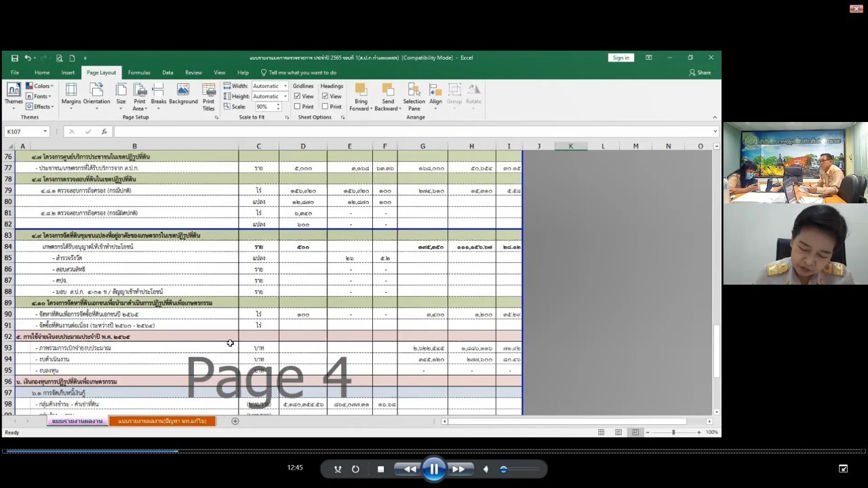Switch to Page Layout view in status bar
This screenshot has width=868, height=488.
[x=618, y=432]
